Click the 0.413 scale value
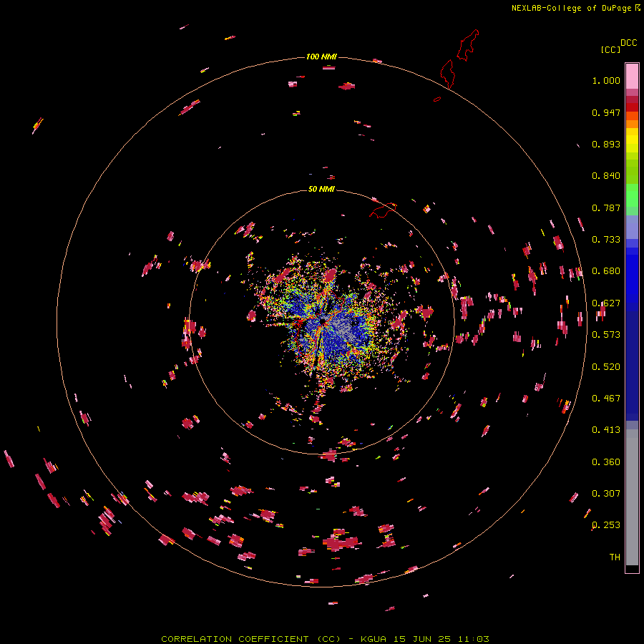644x644 pixels. [606, 430]
